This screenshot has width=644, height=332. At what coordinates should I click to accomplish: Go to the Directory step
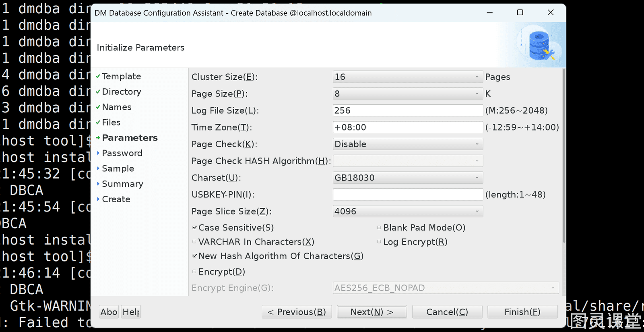pyautogui.click(x=121, y=91)
